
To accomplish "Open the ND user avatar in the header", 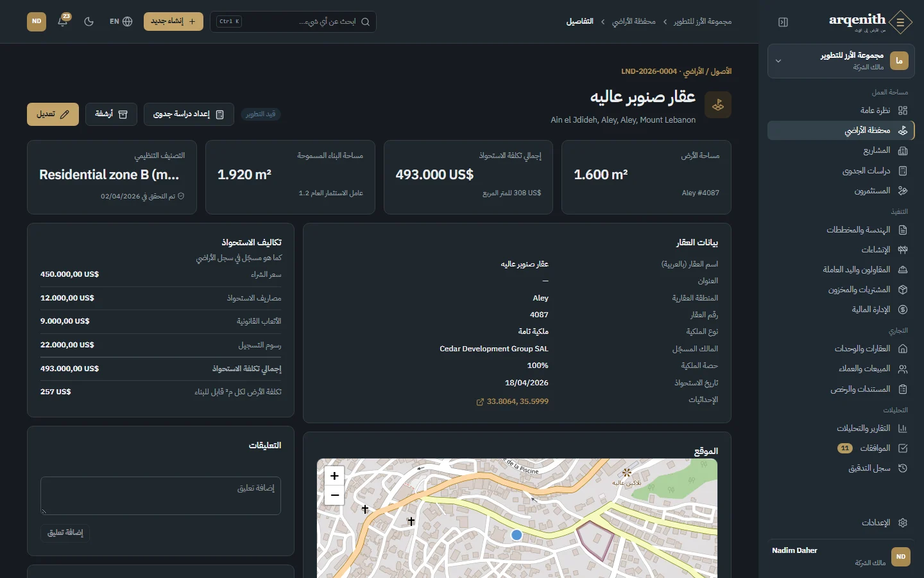I will pyautogui.click(x=37, y=21).
